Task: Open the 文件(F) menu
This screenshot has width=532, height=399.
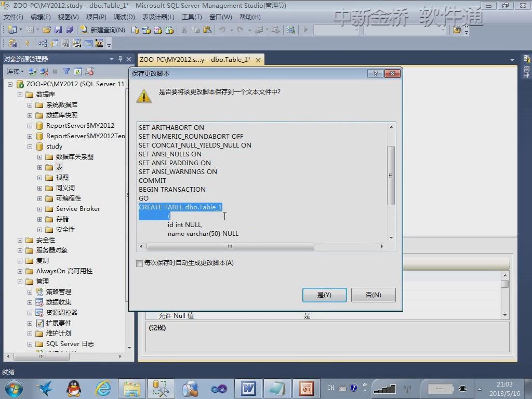Action: (x=13, y=17)
